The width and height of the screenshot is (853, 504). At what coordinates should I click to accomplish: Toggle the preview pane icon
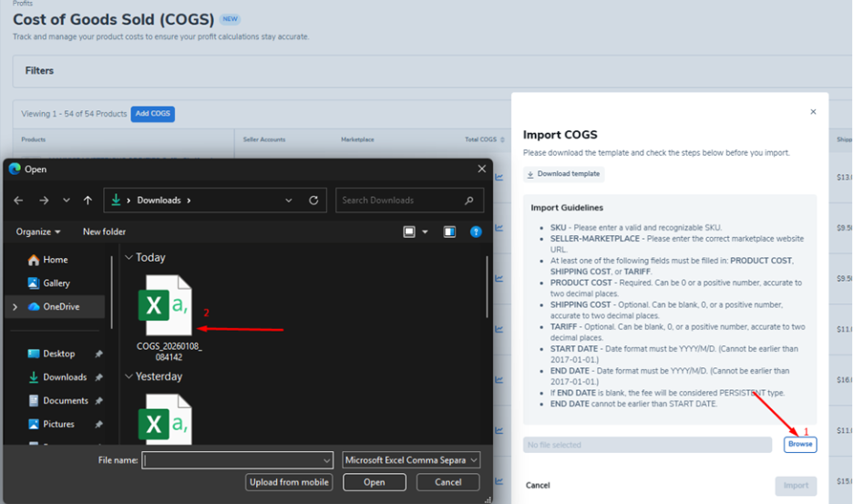tap(449, 232)
